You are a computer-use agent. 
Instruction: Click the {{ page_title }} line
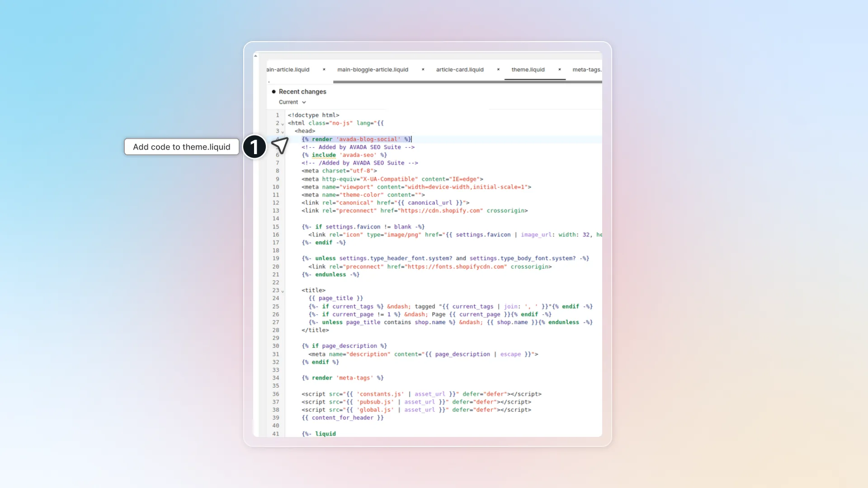pos(336,298)
